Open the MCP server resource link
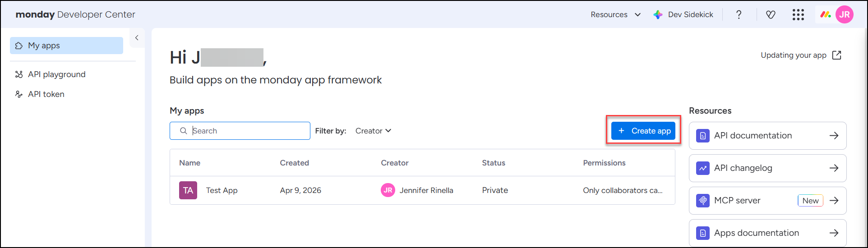Viewport: 868px width, 248px height. tap(768, 201)
